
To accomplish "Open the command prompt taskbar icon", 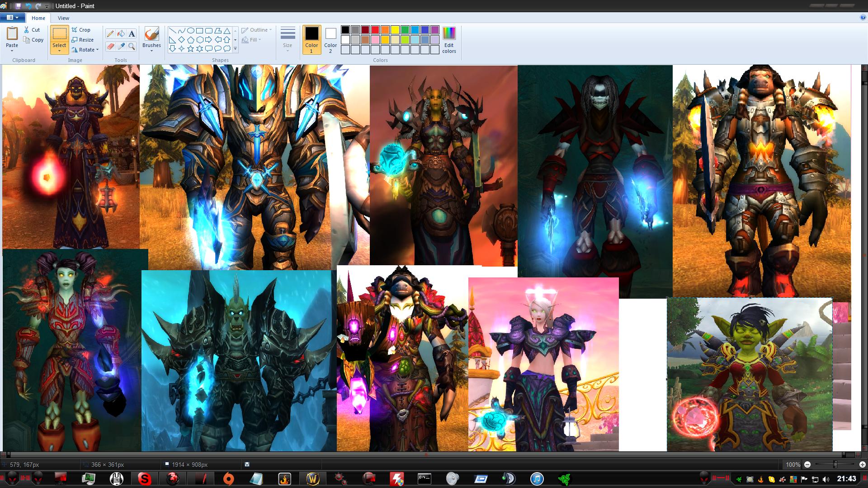I will pos(425,478).
